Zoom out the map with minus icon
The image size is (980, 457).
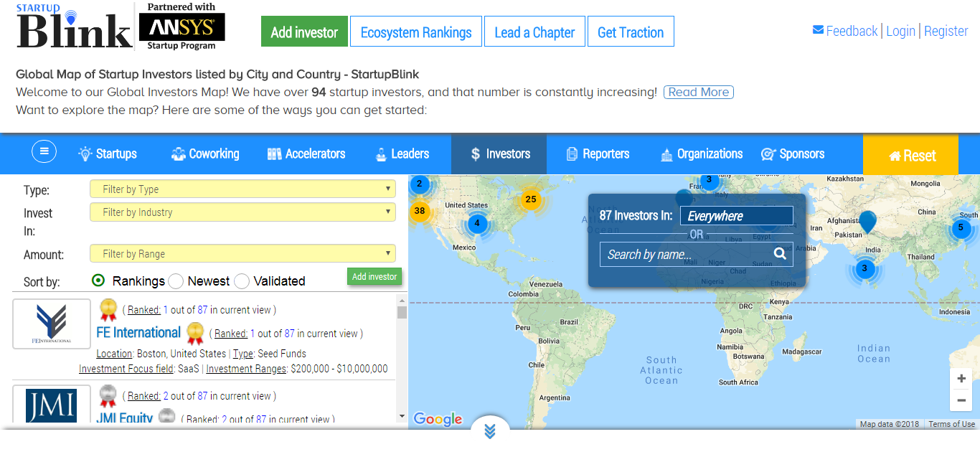tap(961, 400)
